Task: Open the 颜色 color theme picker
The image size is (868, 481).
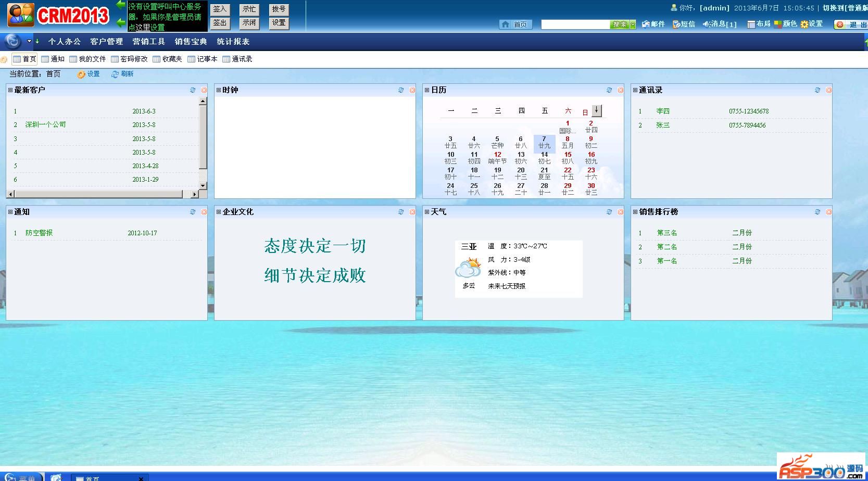Action: coord(785,24)
